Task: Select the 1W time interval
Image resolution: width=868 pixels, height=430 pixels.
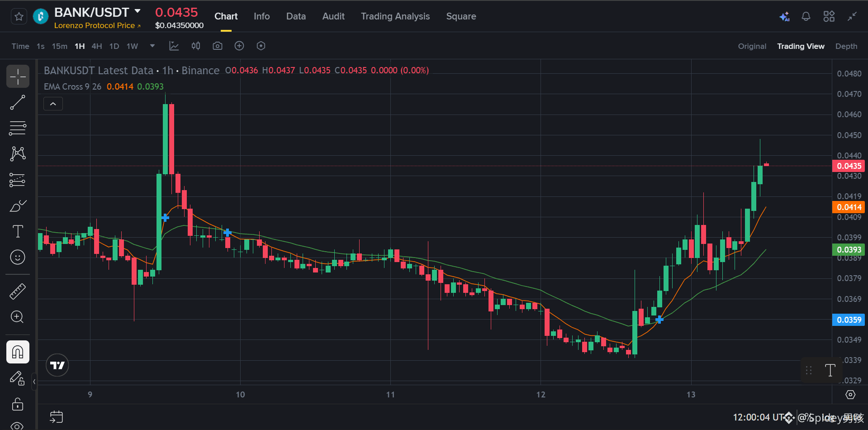Action: coord(132,46)
